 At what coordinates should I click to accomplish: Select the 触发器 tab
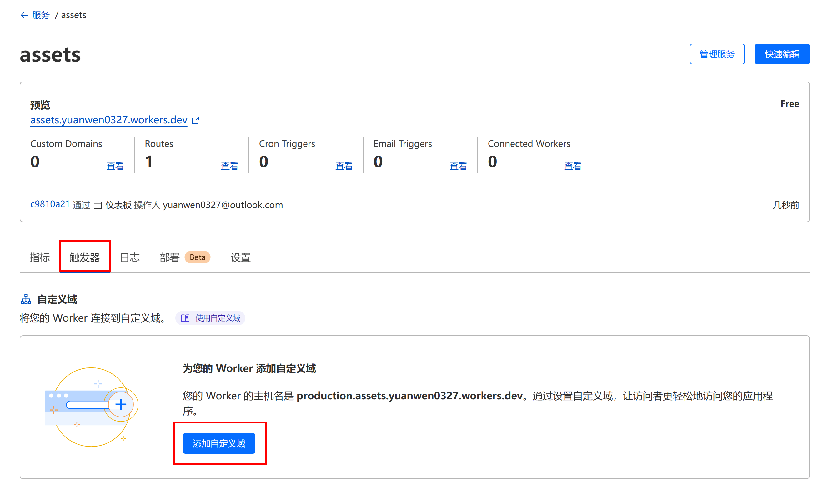click(84, 257)
